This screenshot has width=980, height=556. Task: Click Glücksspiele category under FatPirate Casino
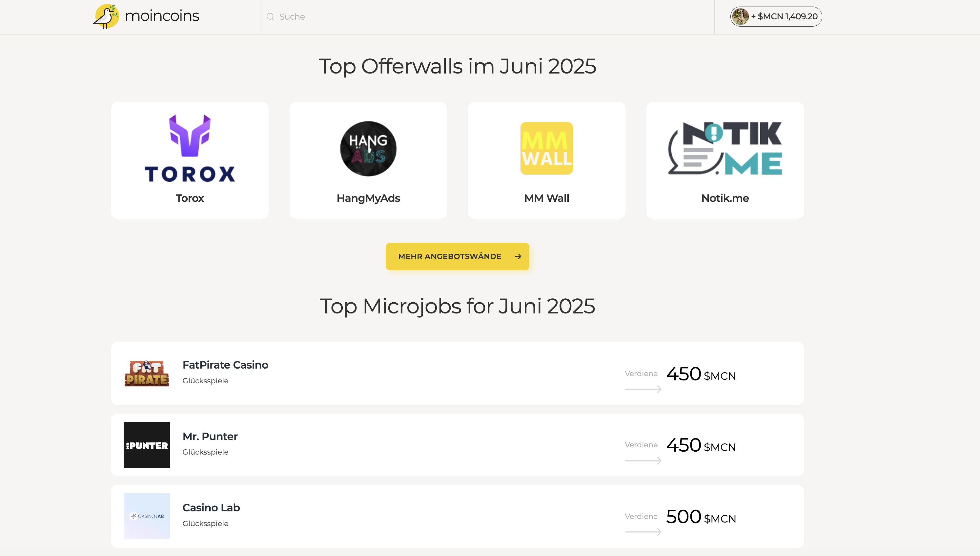pos(205,381)
